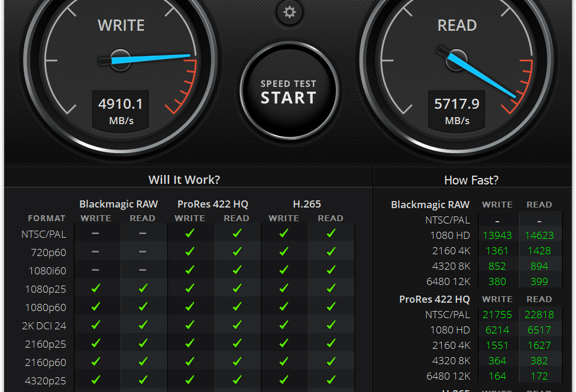
Task: Click the SPEED TEST START button
Action: (289, 90)
